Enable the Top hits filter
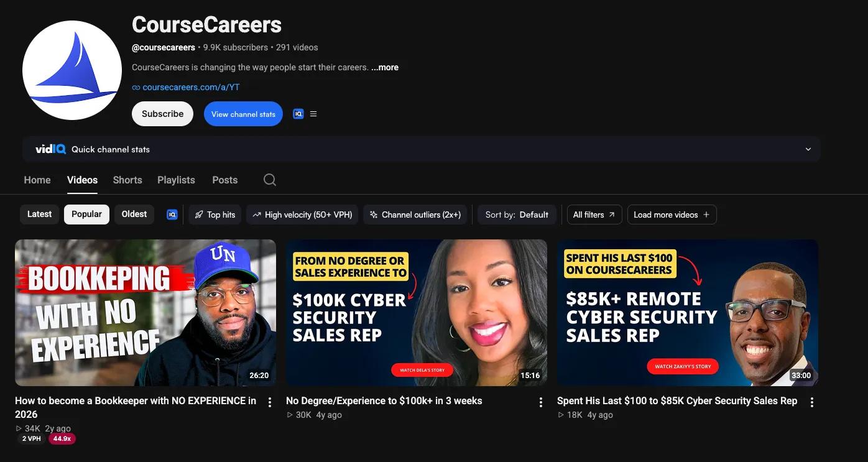Screen dimensions: 868x462 (215, 215)
